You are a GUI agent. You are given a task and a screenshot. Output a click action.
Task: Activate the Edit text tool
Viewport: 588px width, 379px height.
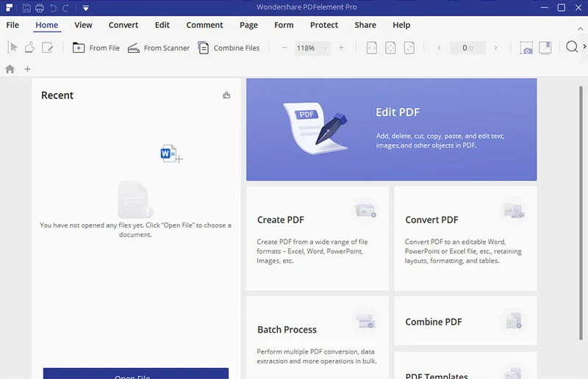48,48
